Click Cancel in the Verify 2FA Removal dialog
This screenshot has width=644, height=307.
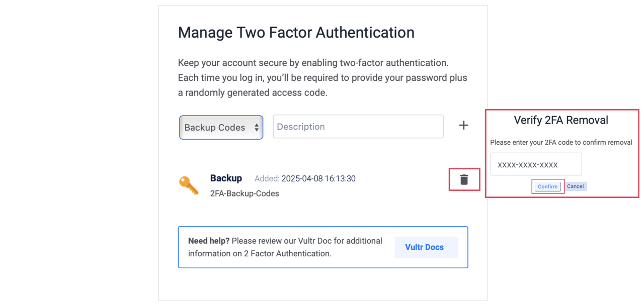pos(575,186)
